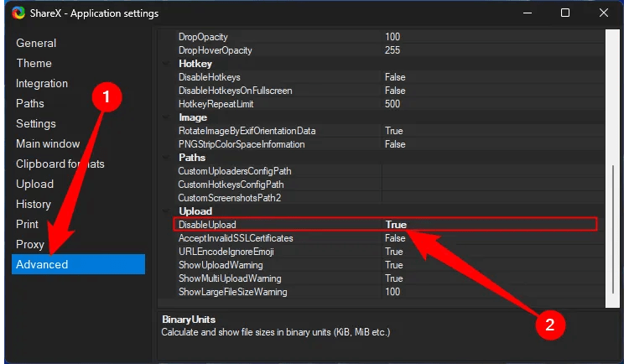
Task: Click the CustomUploadersConfigPath empty value field
Action: (493, 171)
